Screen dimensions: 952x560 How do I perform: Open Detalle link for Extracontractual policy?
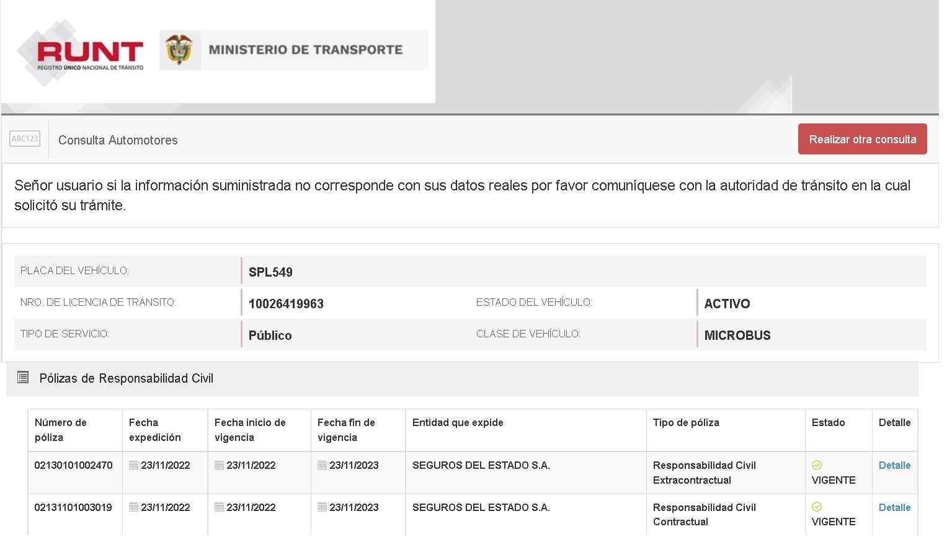[x=894, y=465]
